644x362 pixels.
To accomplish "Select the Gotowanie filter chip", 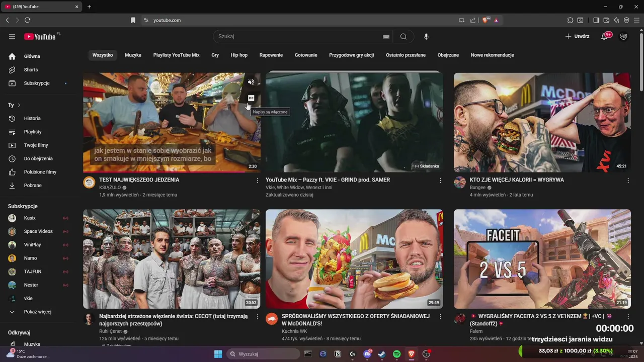I will (x=306, y=55).
